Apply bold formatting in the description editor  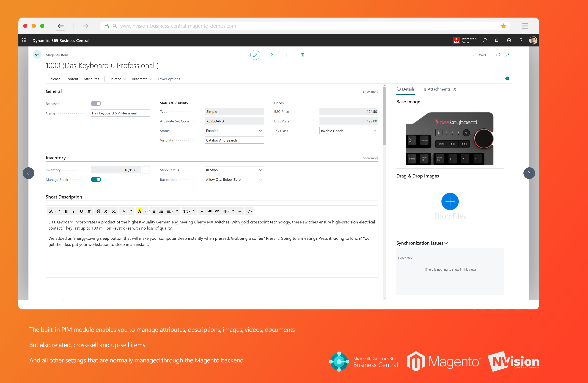[x=66, y=211]
